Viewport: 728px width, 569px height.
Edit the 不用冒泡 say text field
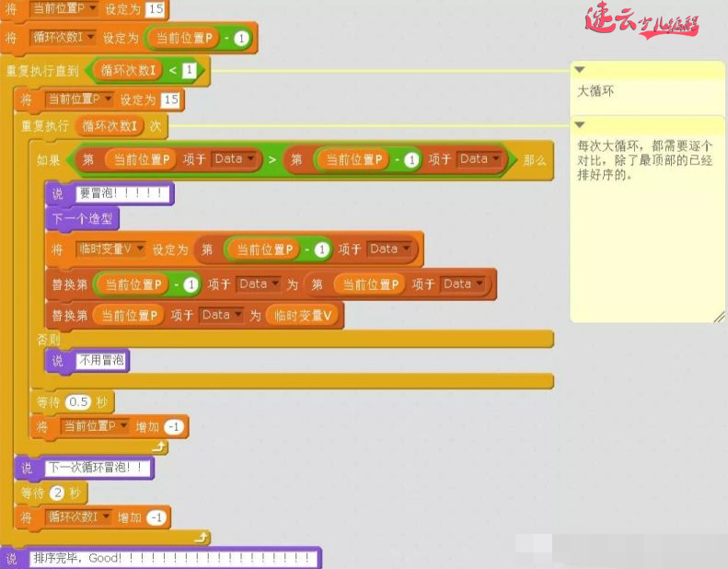click(101, 361)
